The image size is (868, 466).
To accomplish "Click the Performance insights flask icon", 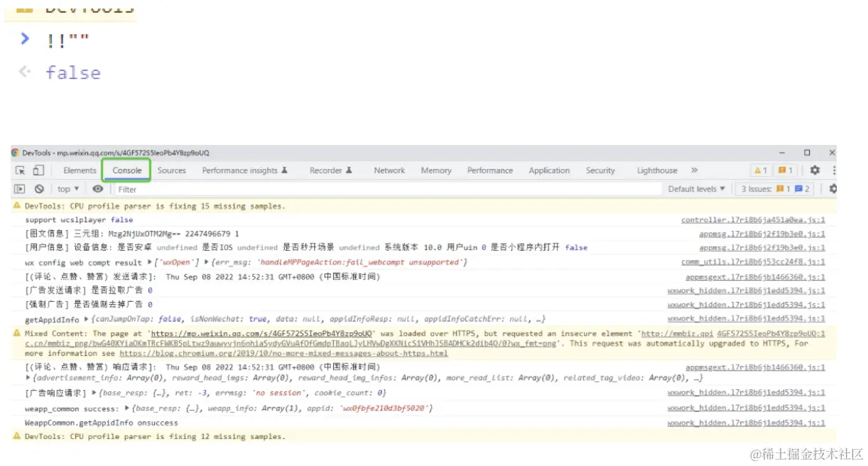I will (x=284, y=170).
